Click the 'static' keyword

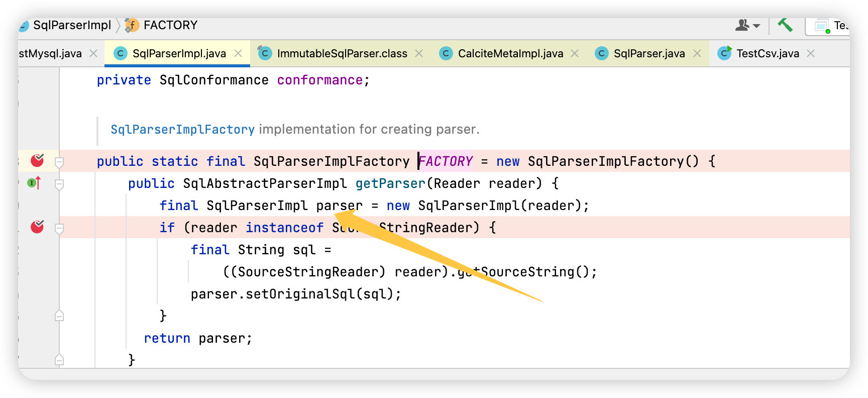click(x=175, y=161)
